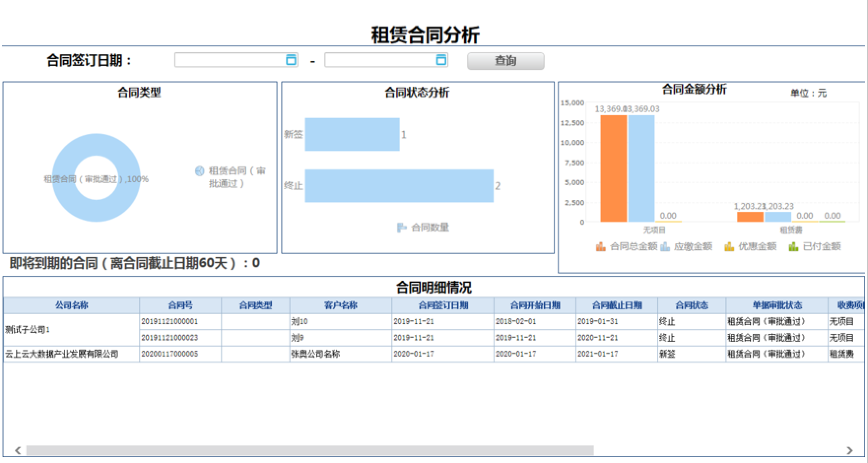868x463 pixels.
Task: Open the end date calendar picker icon
Action: point(441,60)
